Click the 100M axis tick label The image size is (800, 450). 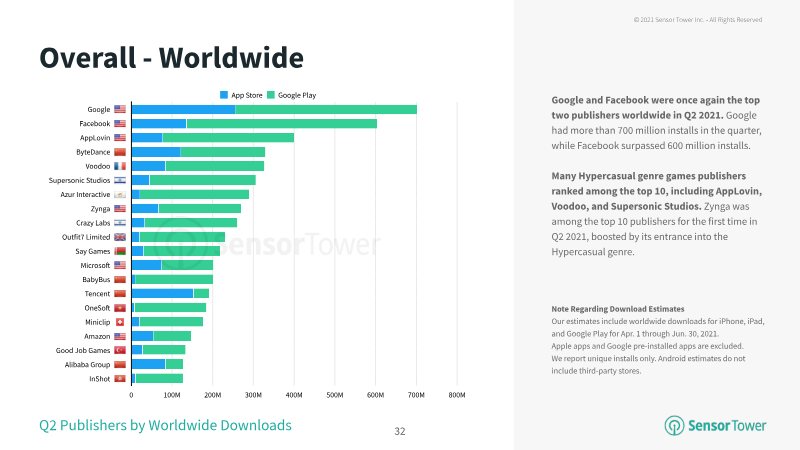click(171, 395)
